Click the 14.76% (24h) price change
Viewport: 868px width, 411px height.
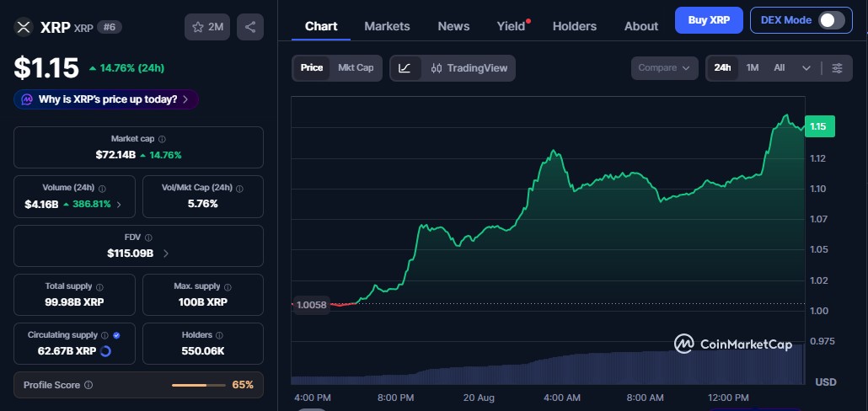click(x=126, y=68)
